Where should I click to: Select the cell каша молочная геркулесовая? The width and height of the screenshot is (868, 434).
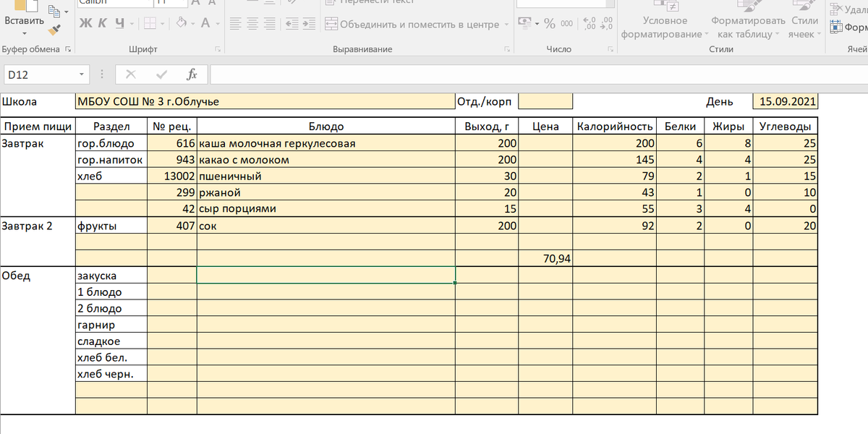326,143
